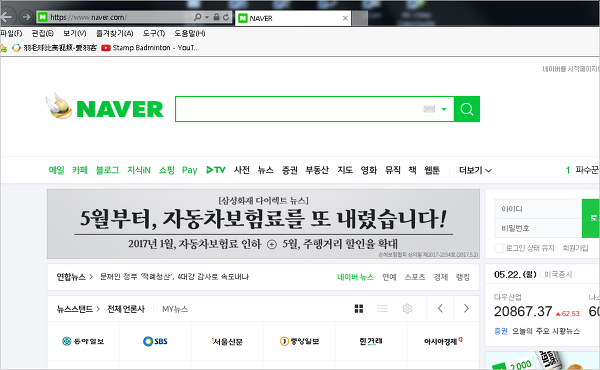
Task: Select the 스포츠 news tab
Action: (x=415, y=277)
